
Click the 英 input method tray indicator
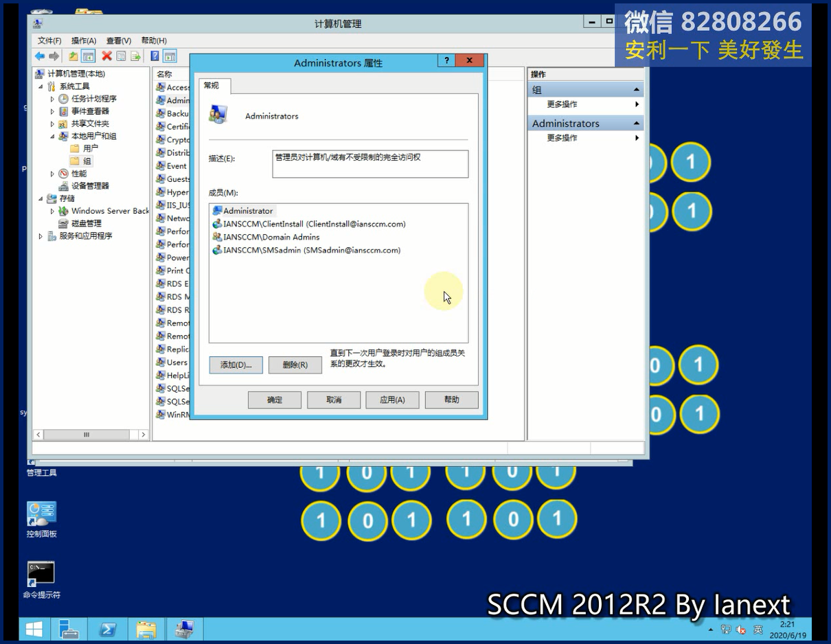pyautogui.click(x=758, y=630)
